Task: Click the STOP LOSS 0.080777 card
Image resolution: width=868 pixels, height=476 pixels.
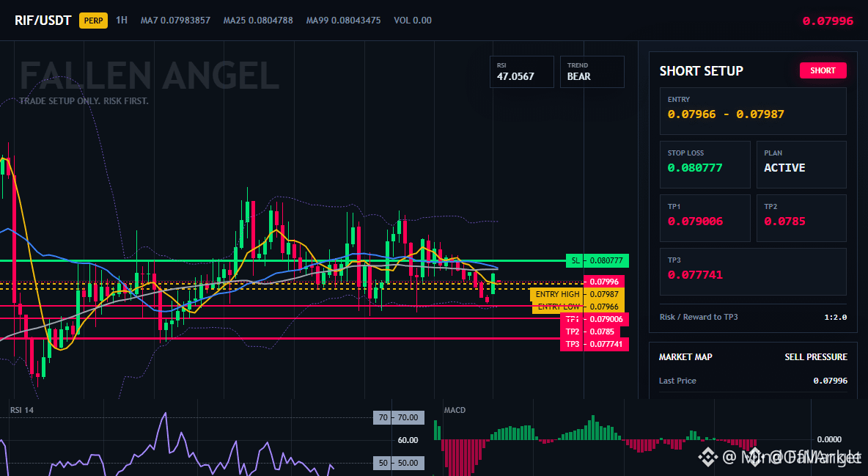Action: coord(705,164)
